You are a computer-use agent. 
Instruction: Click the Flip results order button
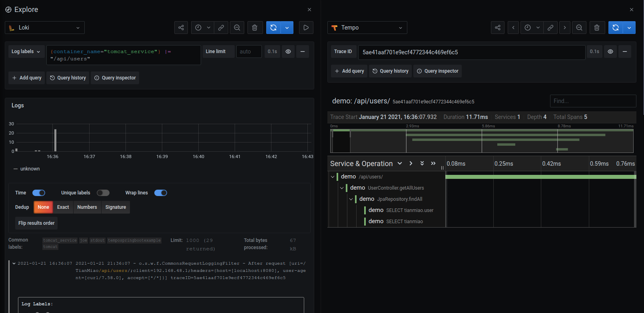click(x=36, y=223)
